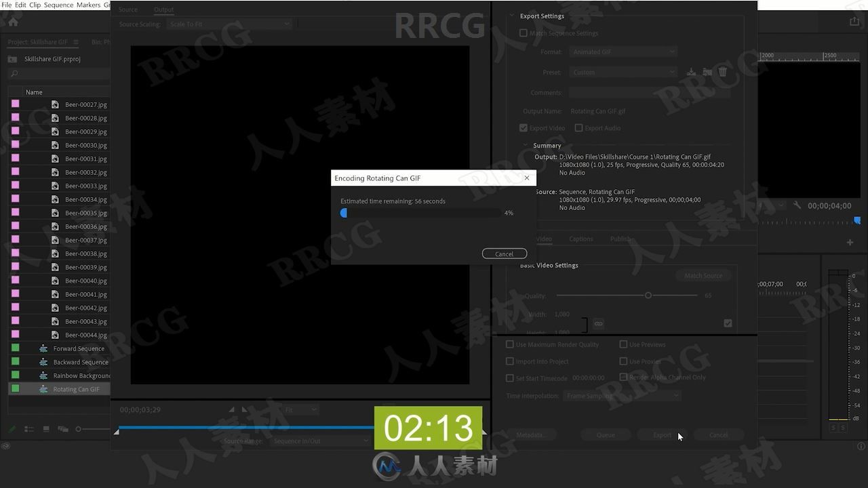This screenshot has width=868, height=488.
Task: Click the width-height link constraint icon
Action: 598,324
